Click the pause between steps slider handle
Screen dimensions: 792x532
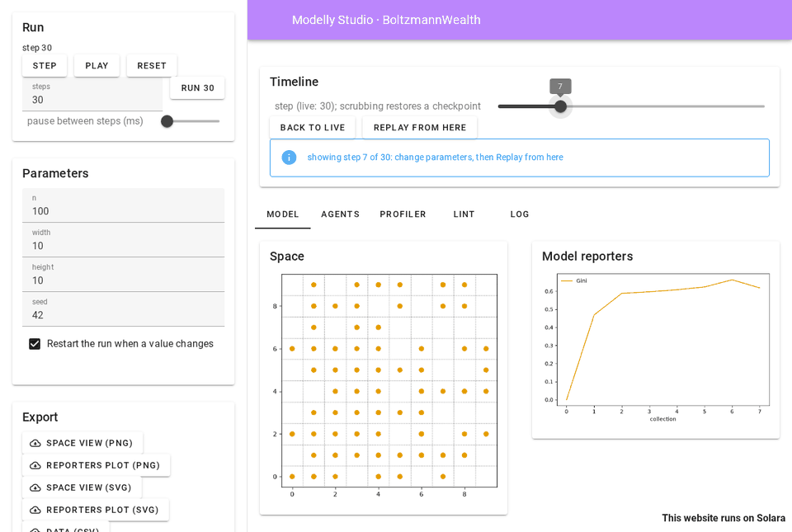pyautogui.click(x=167, y=121)
